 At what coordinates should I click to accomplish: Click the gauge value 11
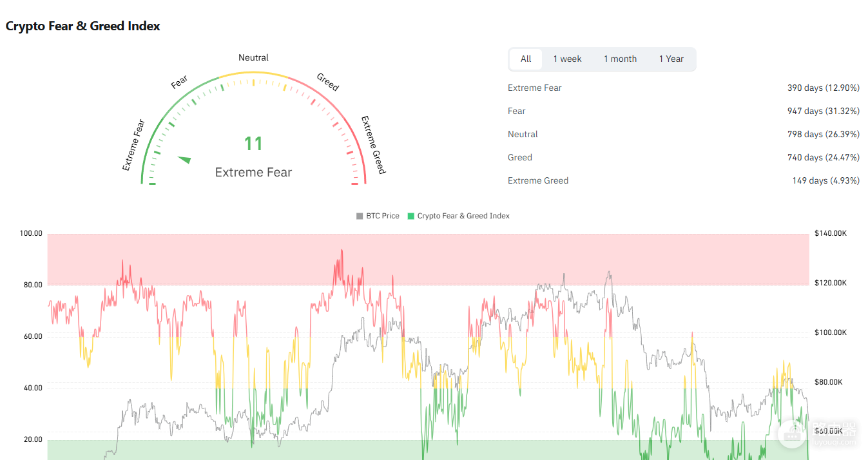click(x=253, y=143)
